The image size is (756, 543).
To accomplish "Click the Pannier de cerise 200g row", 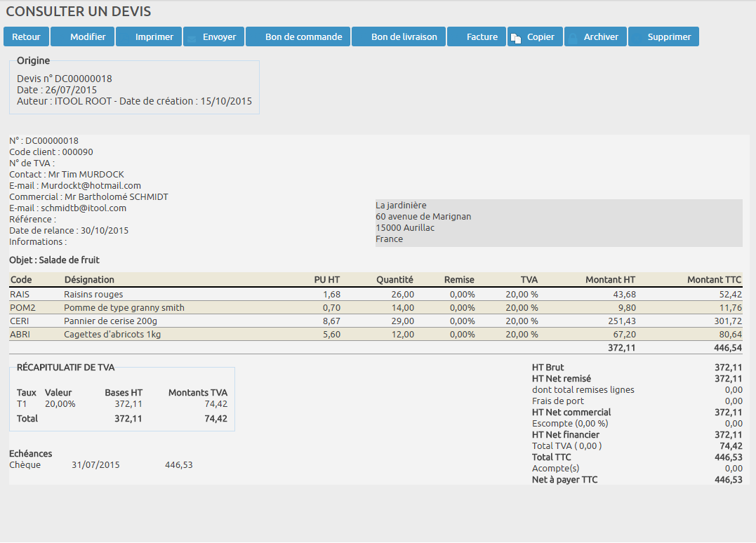I will pos(110,321).
